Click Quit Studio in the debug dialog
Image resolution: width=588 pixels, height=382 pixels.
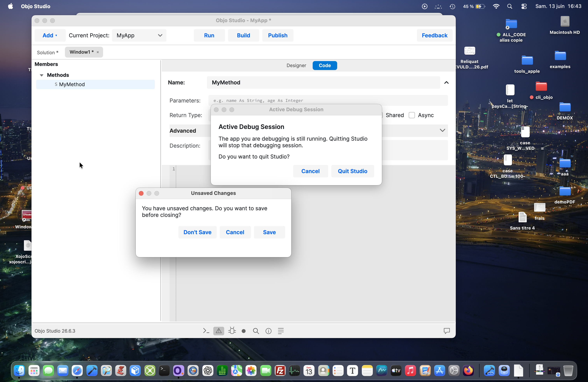tap(353, 171)
